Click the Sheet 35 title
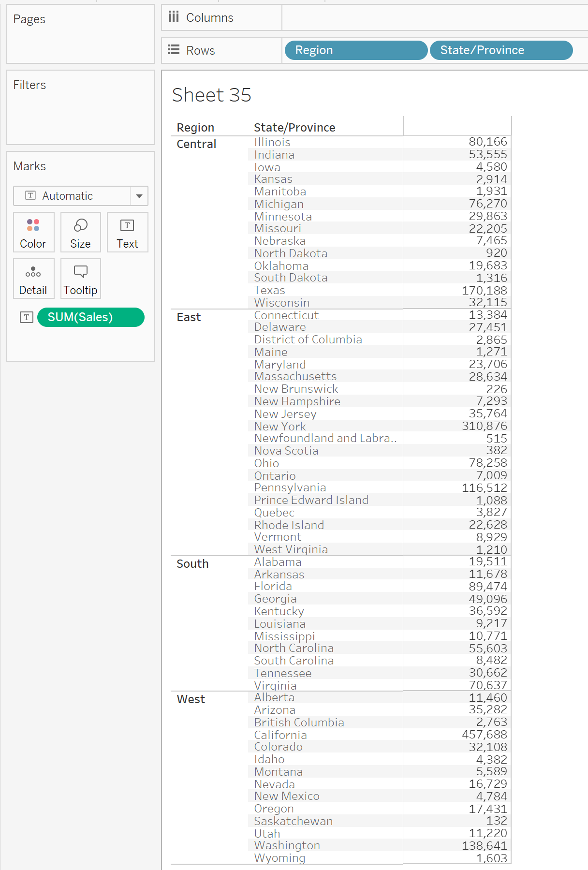This screenshot has width=588, height=870. pyautogui.click(x=212, y=95)
